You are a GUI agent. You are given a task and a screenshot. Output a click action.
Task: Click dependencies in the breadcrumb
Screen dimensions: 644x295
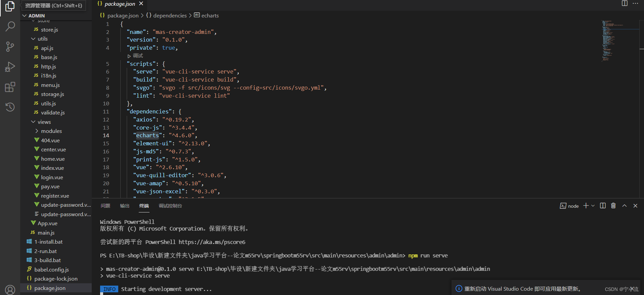click(170, 15)
